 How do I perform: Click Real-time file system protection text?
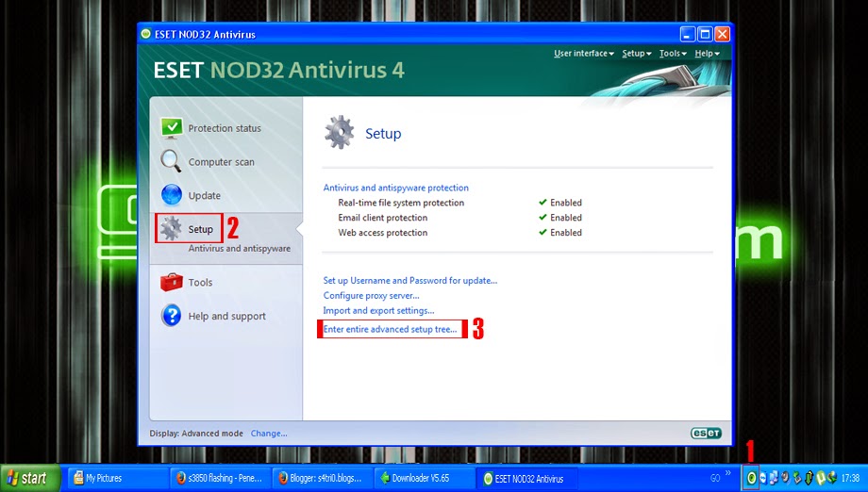[x=401, y=203]
